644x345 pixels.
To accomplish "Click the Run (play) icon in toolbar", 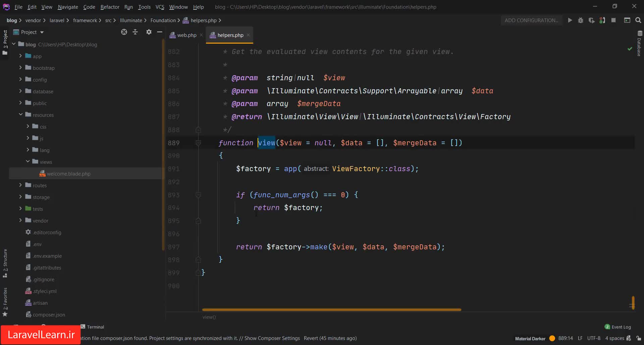I will [x=570, y=20].
